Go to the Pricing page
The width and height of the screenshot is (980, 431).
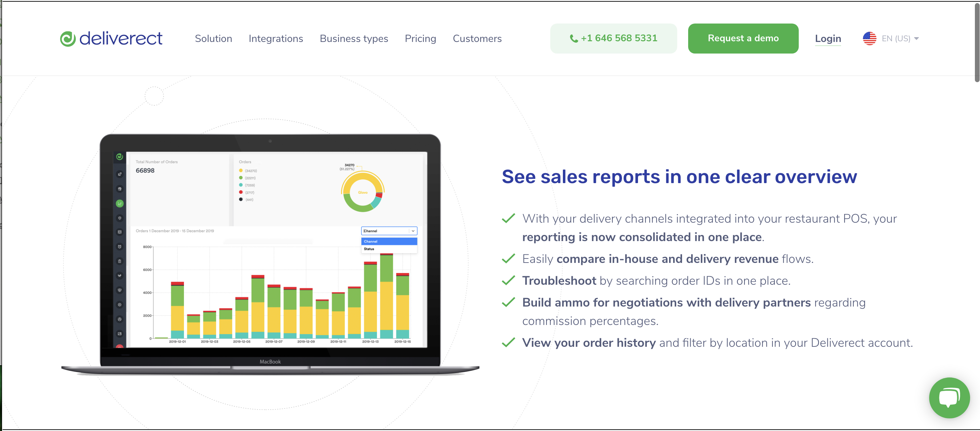pos(421,39)
